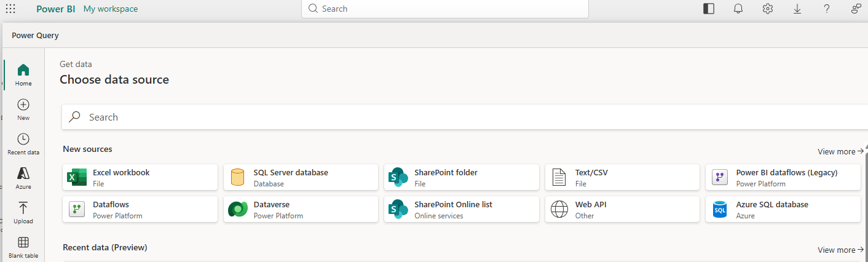Viewport: 868px width, 262px height.
Task: Click the 'SharePoint folder' label
Action: pos(446,172)
